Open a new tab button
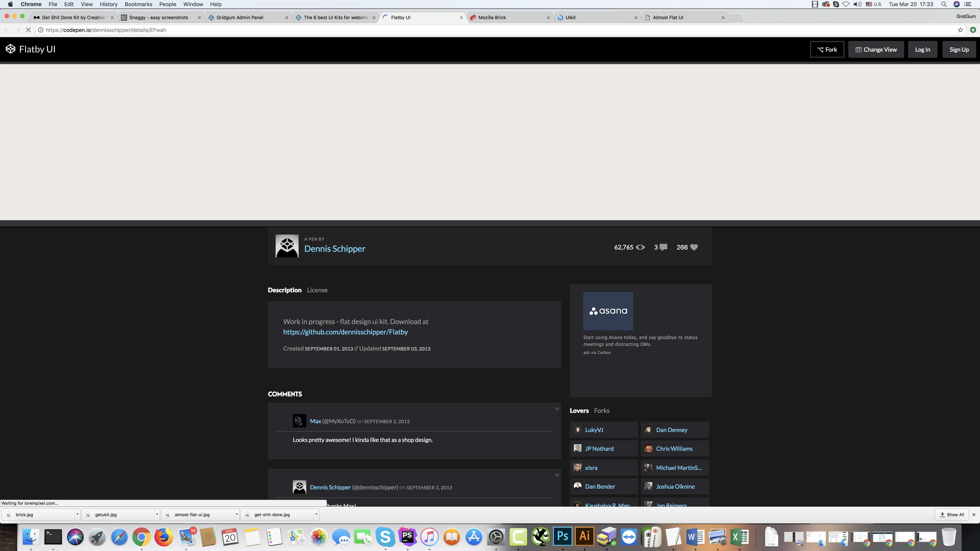This screenshot has height=551, width=980. (x=737, y=18)
